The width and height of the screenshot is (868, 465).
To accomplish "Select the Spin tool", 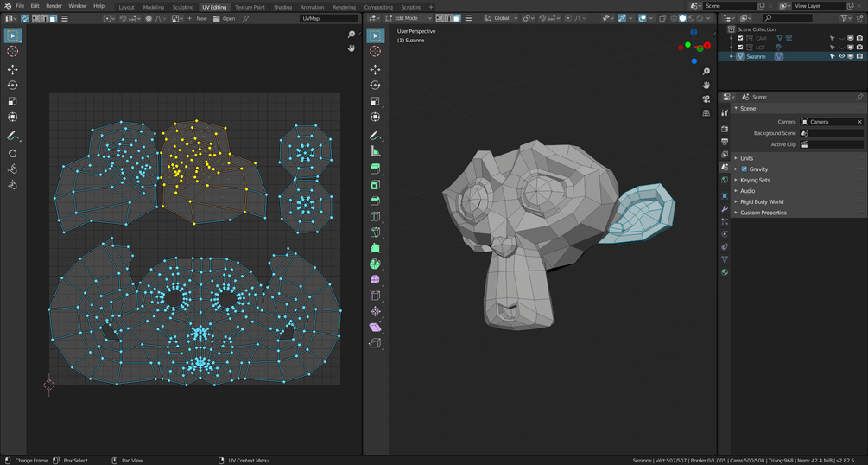I will coord(376,264).
